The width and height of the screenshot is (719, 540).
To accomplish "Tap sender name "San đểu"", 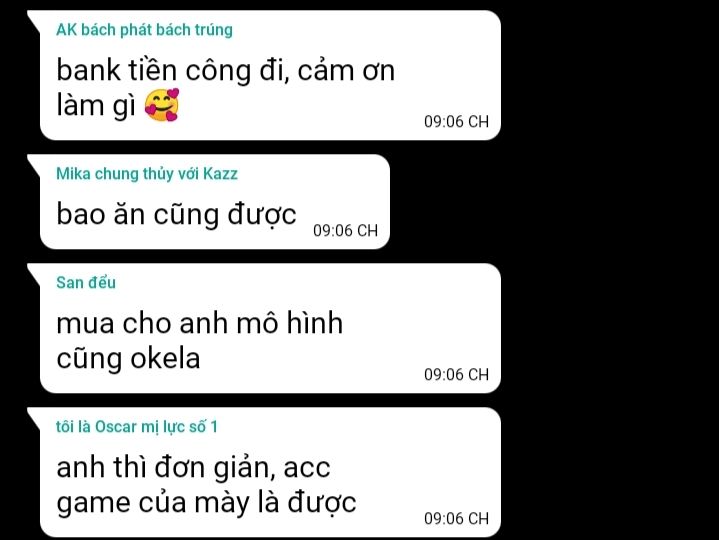I will [86, 282].
